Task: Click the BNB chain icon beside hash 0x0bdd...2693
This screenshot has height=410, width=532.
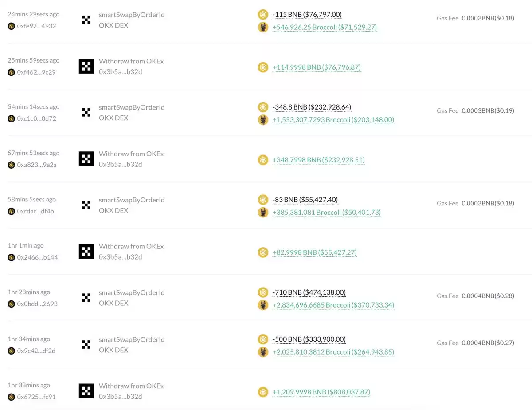Action: tap(11, 304)
